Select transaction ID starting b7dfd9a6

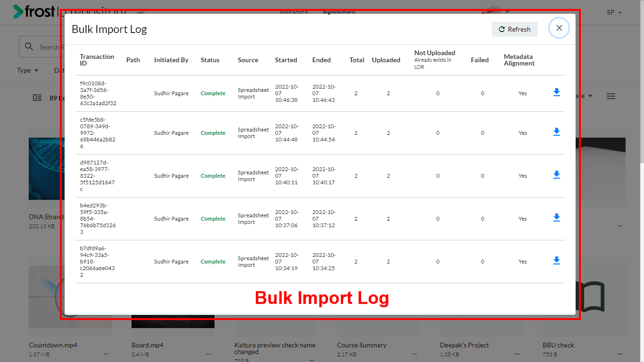point(98,262)
